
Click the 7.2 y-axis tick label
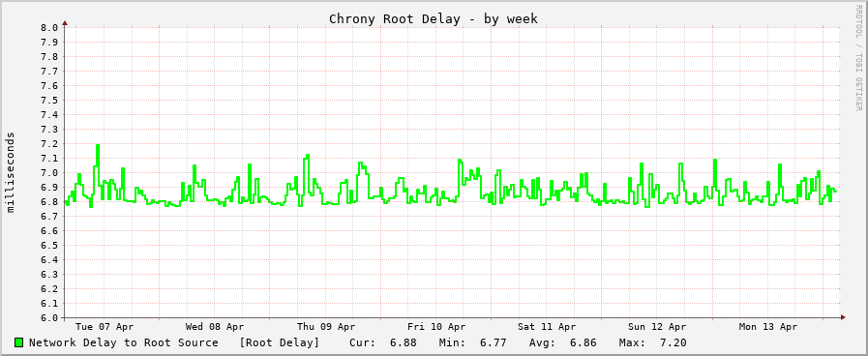pos(49,144)
